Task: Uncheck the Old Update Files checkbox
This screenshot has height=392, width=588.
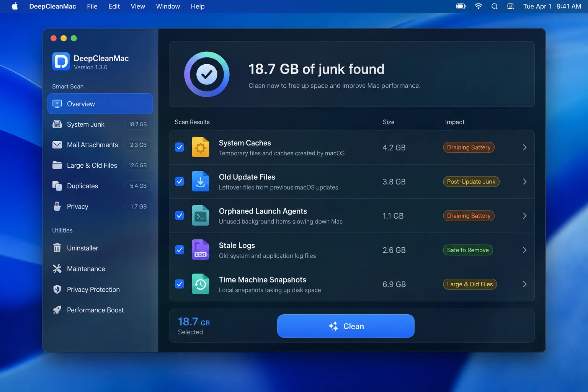Action: (x=180, y=181)
